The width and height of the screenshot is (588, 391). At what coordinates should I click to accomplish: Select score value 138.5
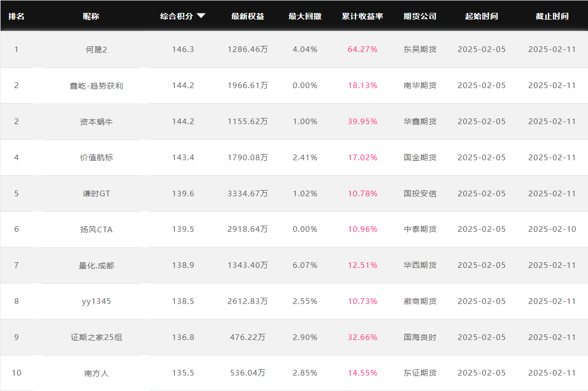[x=183, y=301]
